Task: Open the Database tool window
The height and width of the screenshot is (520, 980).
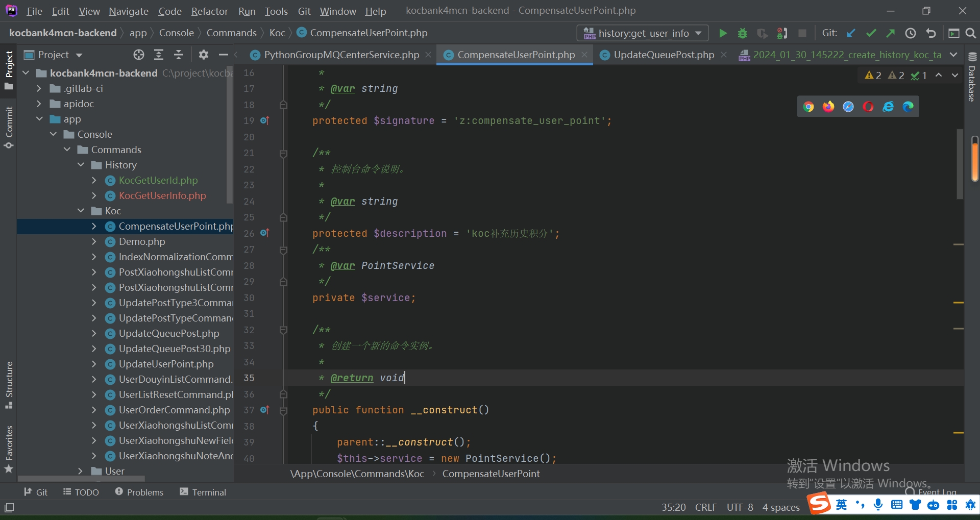Action: tap(972, 78)
